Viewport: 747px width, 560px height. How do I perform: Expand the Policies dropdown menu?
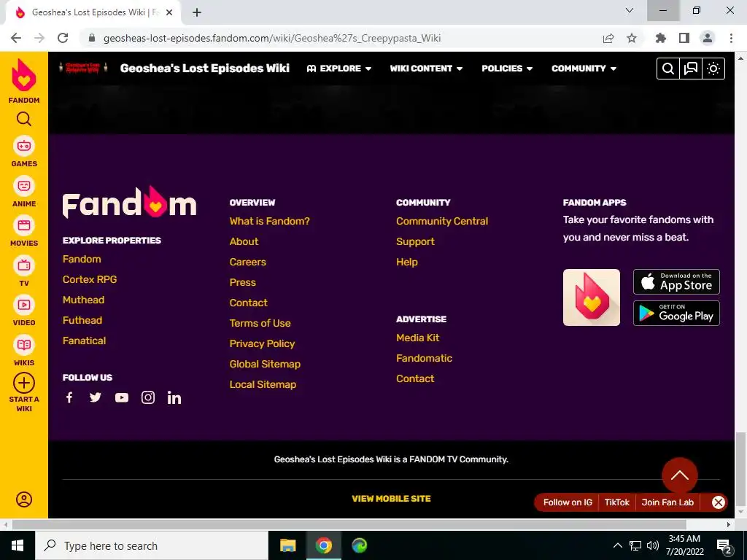click(507, 69)
